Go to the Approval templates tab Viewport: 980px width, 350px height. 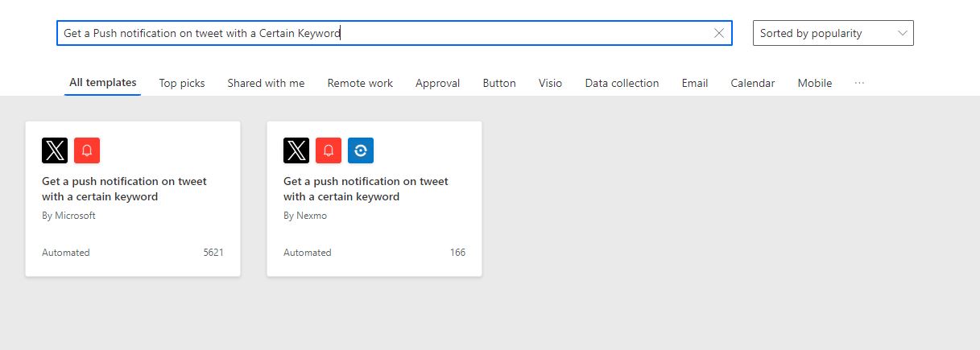pyautogui.click(x=437, y=83)
